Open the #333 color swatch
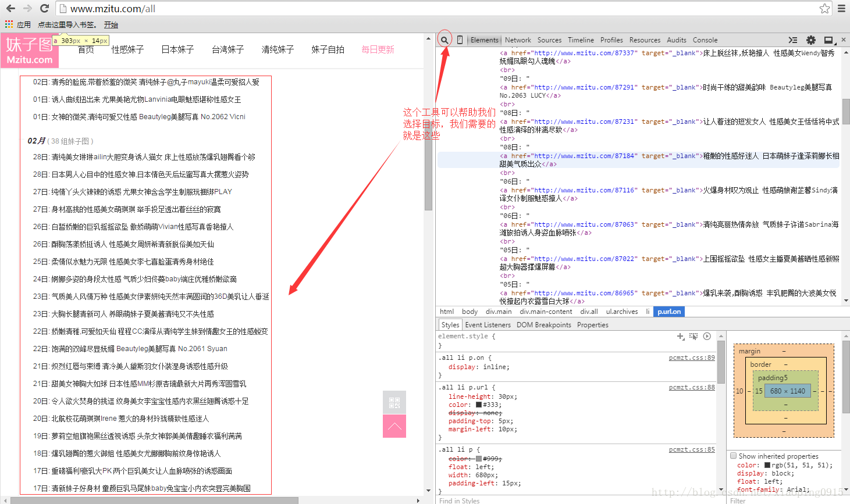 (479, 405)
